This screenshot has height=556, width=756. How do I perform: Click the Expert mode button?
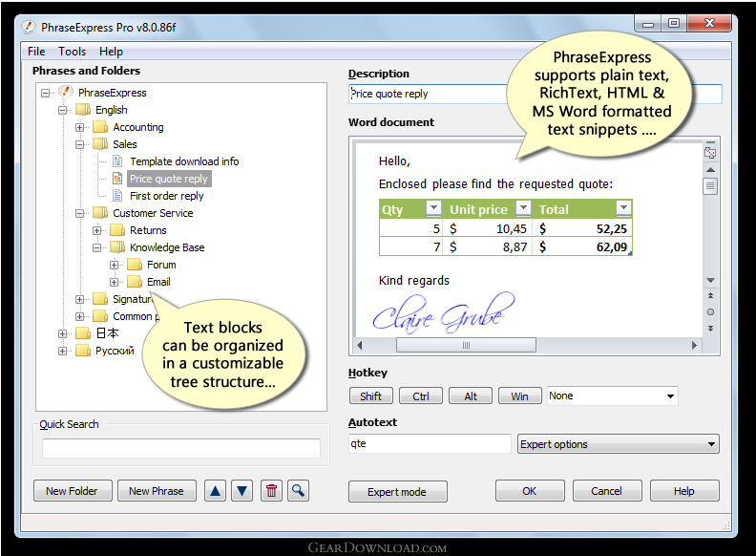coord(397,492)
